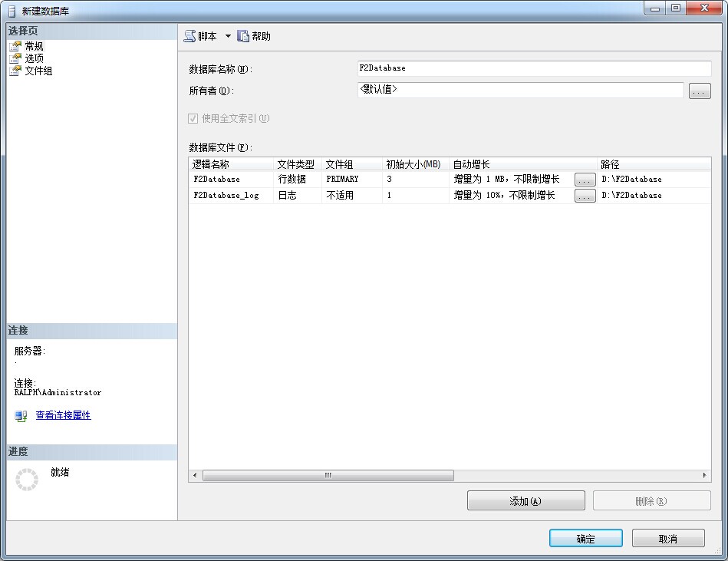Click the 逻辑名称 column header
This screenshot has height=561, width=728.
pos(231,164)
